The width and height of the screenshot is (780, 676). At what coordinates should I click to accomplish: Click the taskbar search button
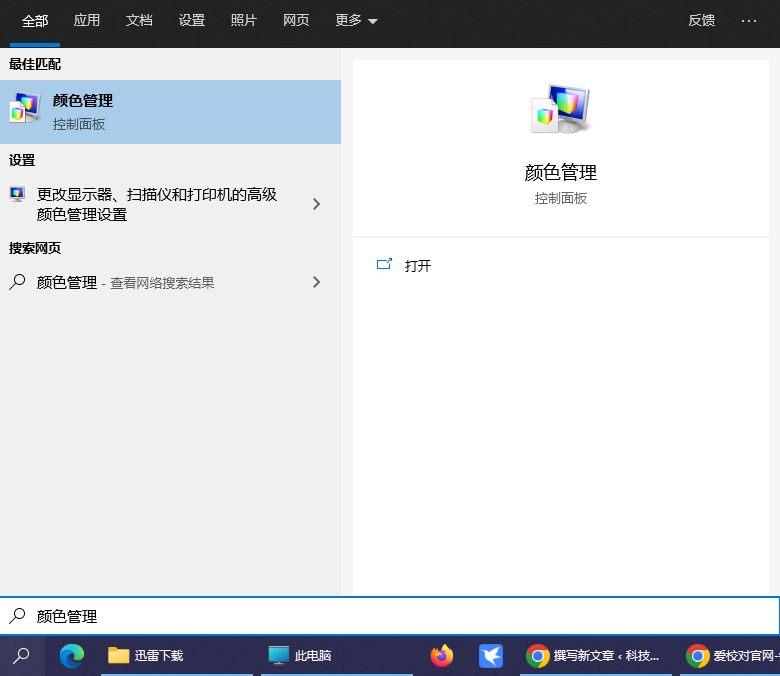[x=21, y=656]
